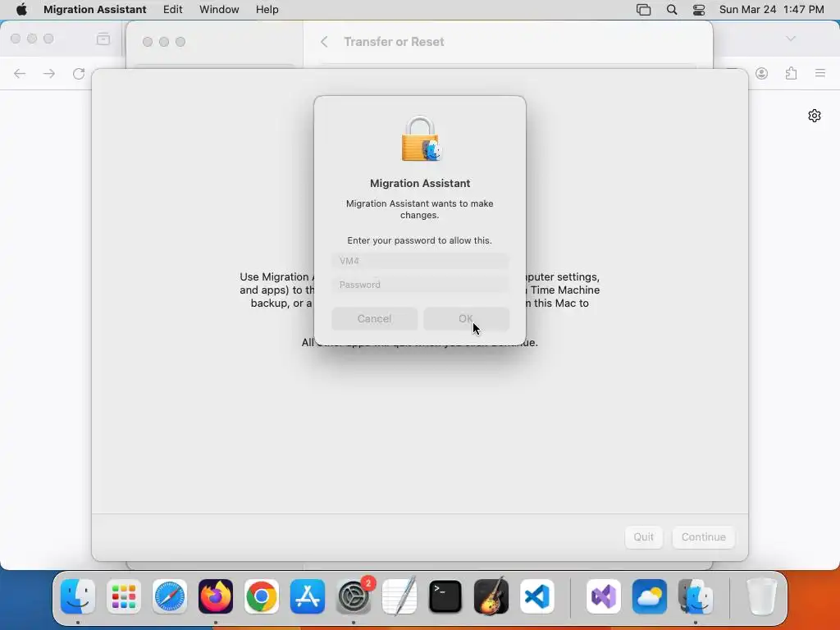
Task: Click the browser forward arrow
Action: coord(49,73)
